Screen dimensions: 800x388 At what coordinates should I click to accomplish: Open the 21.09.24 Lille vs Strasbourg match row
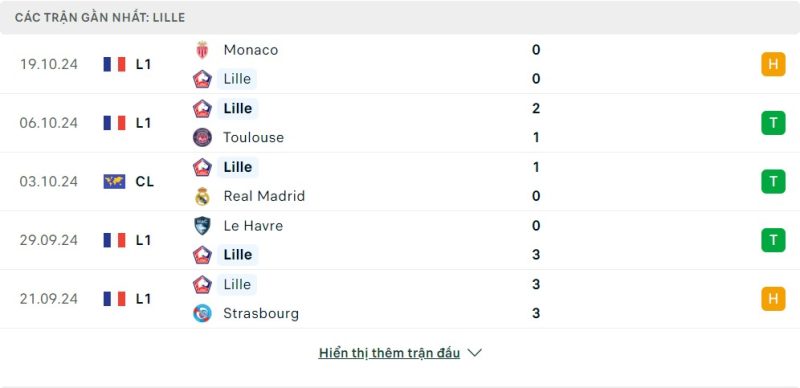pyautogui.click(x=400, y=299)
